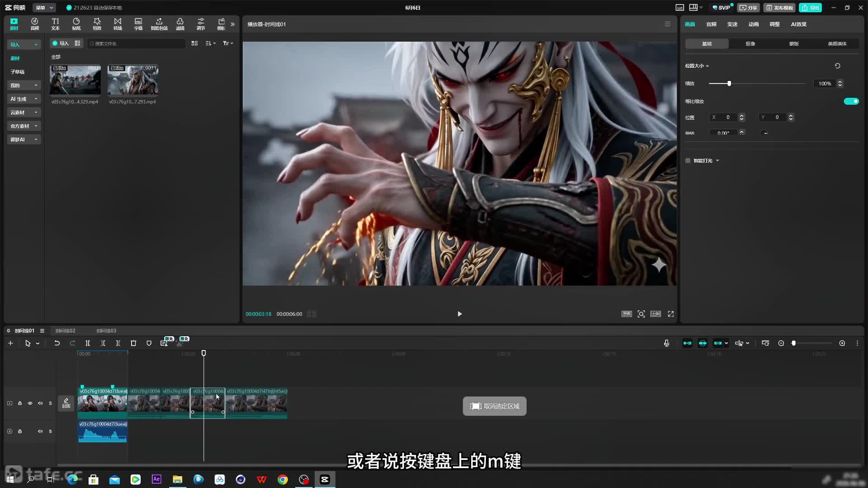868x488 pixels.
Task: Switch to the 时间线02 timeline tab
Action: [66, 331]
